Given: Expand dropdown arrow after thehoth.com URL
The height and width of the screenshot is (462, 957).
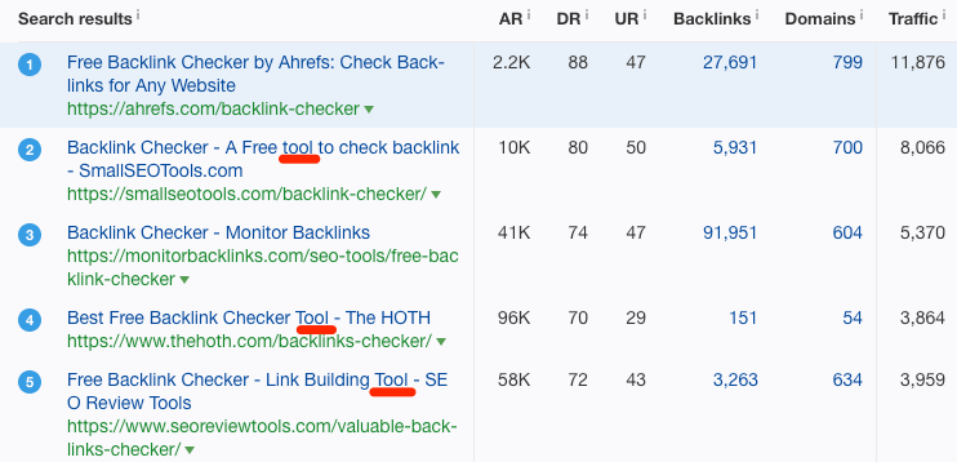Looking at the screenshot, I should [x=441, y=342].
